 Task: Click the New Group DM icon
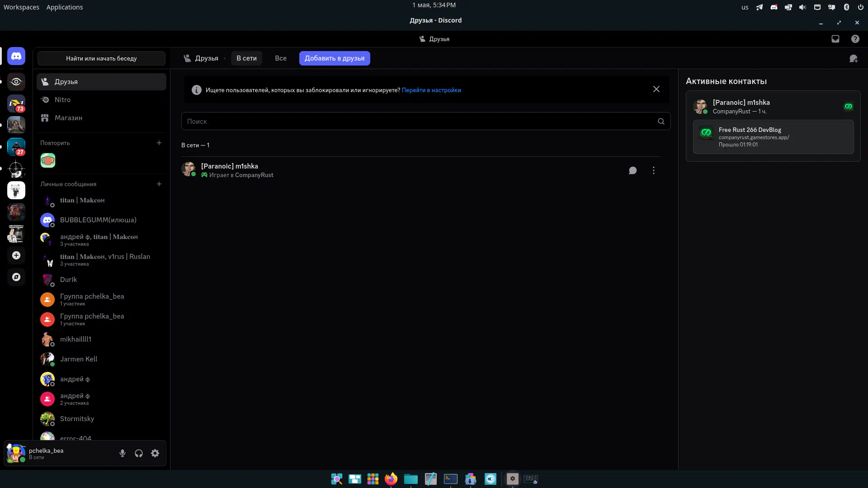tap(854, 59)
